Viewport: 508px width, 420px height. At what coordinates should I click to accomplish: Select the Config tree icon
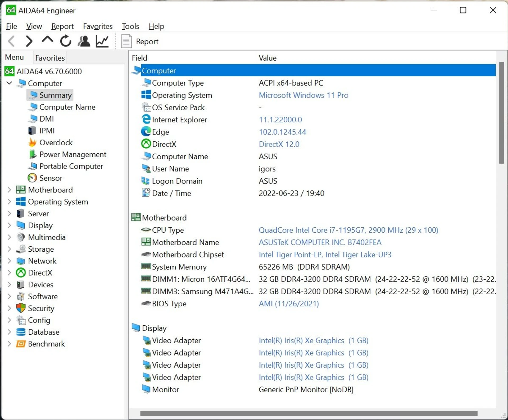[21, 320]
